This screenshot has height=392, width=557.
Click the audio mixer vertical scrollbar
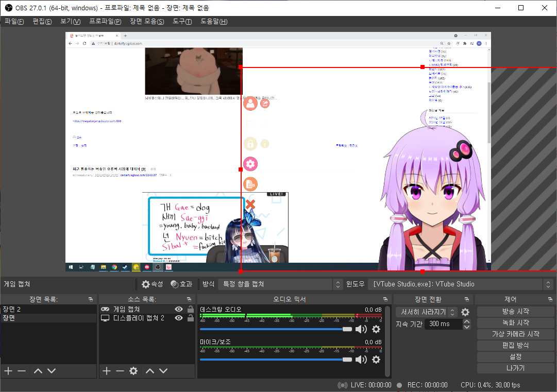(387, 341)
